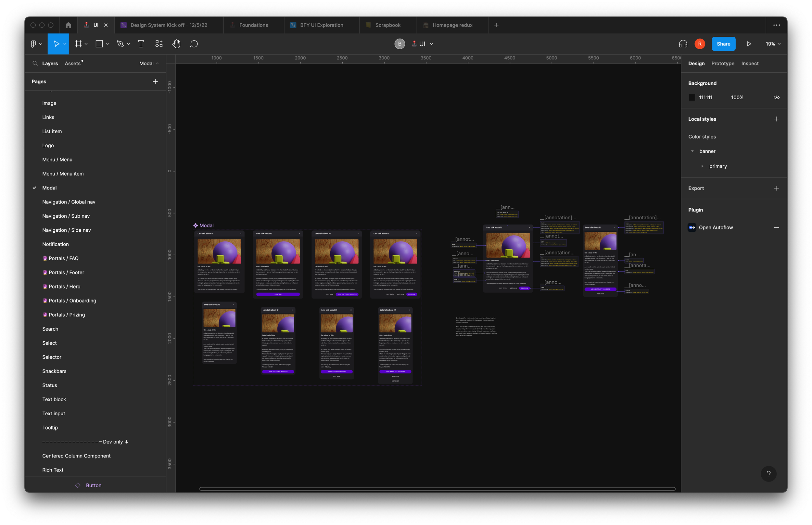Screen dimensions: 812x525
Task: Collapse the banner color style group
Action: tap(692, 151)
